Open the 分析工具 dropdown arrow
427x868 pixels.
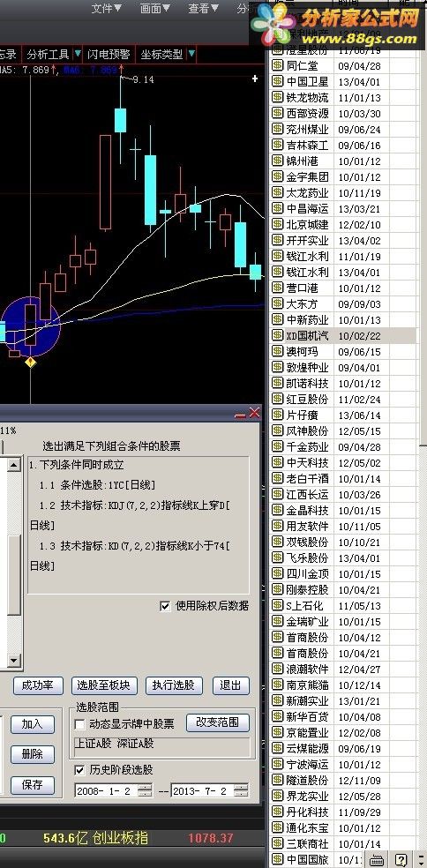tap(79, 54)
